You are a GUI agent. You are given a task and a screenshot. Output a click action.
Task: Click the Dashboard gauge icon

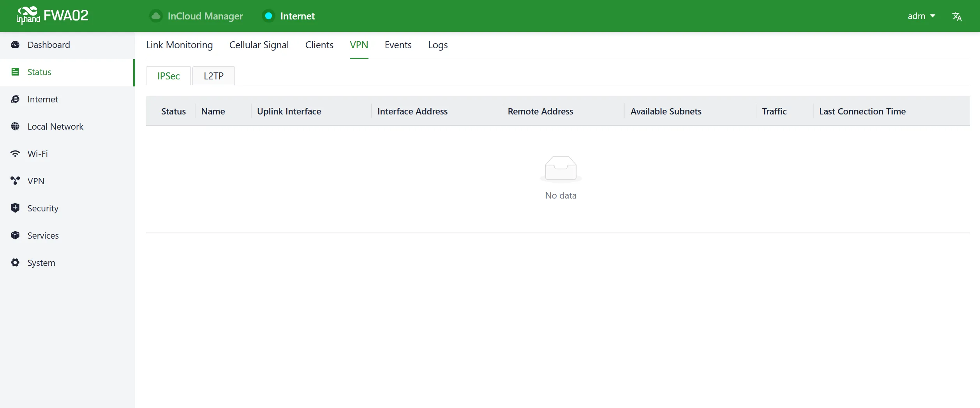(15, 45)
